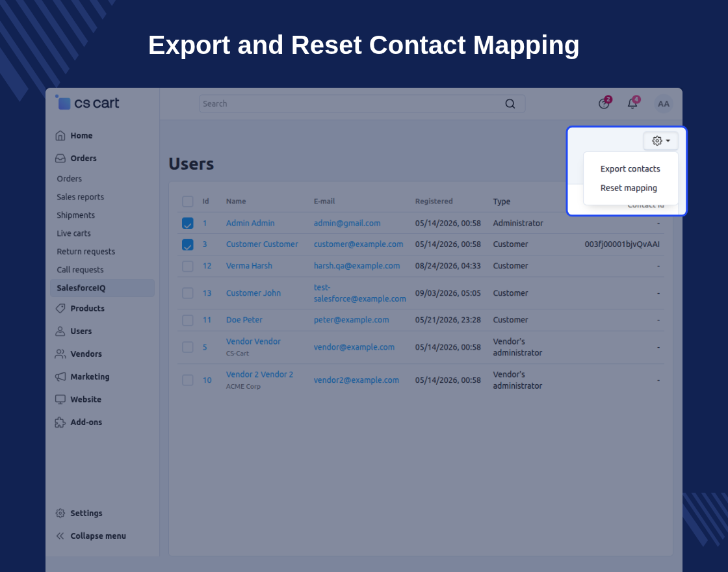Viewport: 728px width, 572px height.
Task: Click contact id 003fj00001bjvQvAAI
Action: pyautogui.click(x=622, y=244)
